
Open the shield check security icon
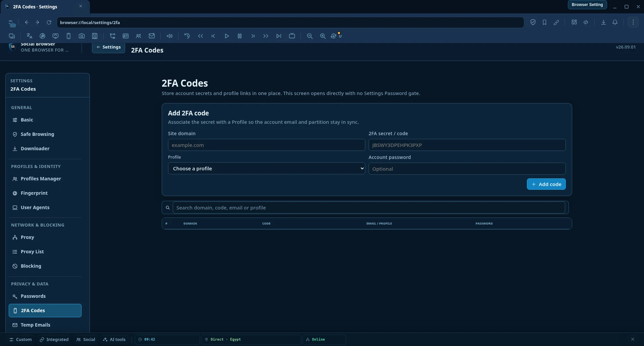533,22
